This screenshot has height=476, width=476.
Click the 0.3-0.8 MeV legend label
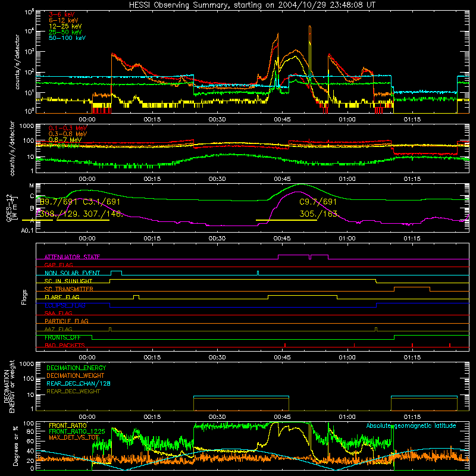(x=68, y=134)
